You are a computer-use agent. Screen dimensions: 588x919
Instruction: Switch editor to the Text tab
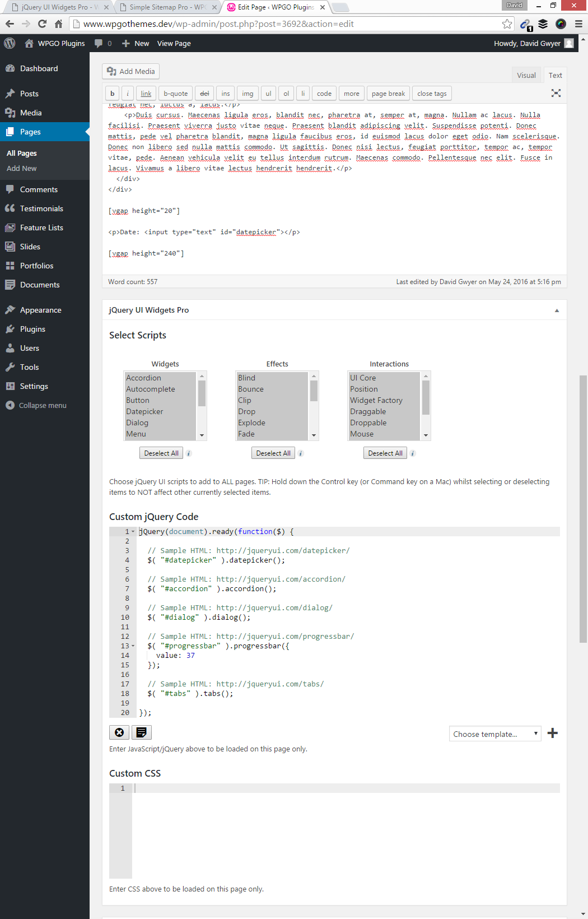coord(556,75)
